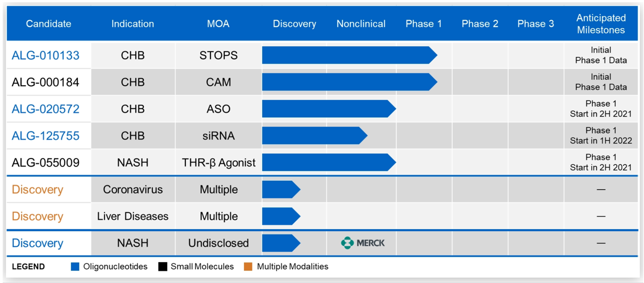Image resolution: width=644 pixels, height=283 pixels.
Task: Click the ALG-055009 candidate name
Action: coord(46,163)
